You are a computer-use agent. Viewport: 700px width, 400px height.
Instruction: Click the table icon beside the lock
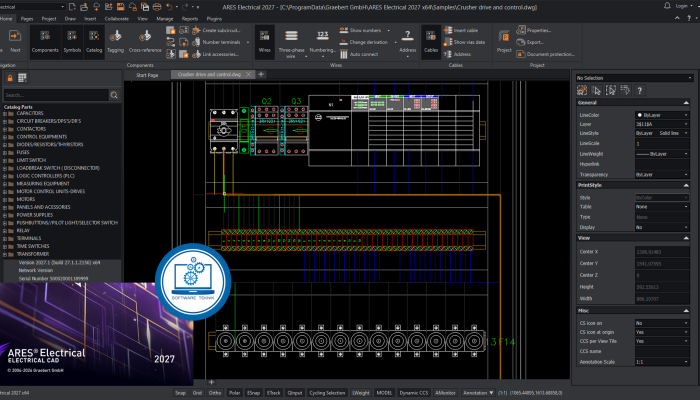[22, 78]
